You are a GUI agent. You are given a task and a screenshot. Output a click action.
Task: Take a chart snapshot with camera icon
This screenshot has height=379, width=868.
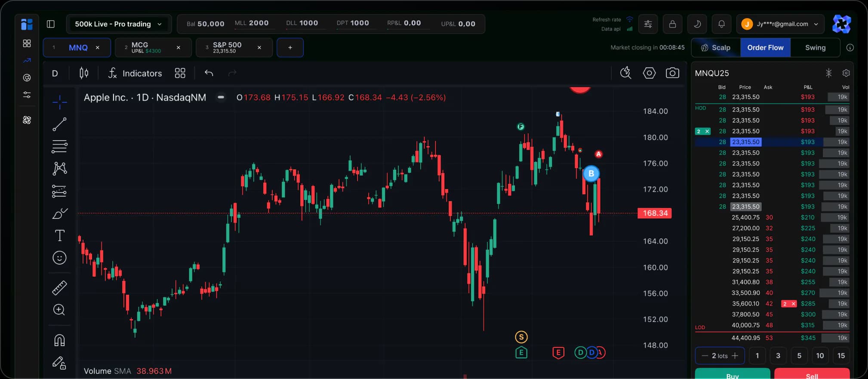(672, 73)
